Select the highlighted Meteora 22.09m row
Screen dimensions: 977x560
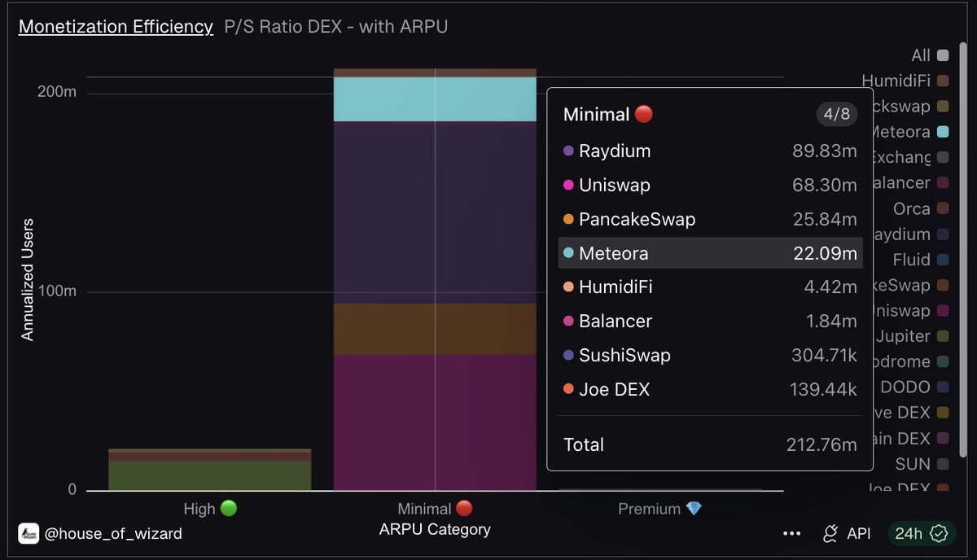tap(710, 253)
